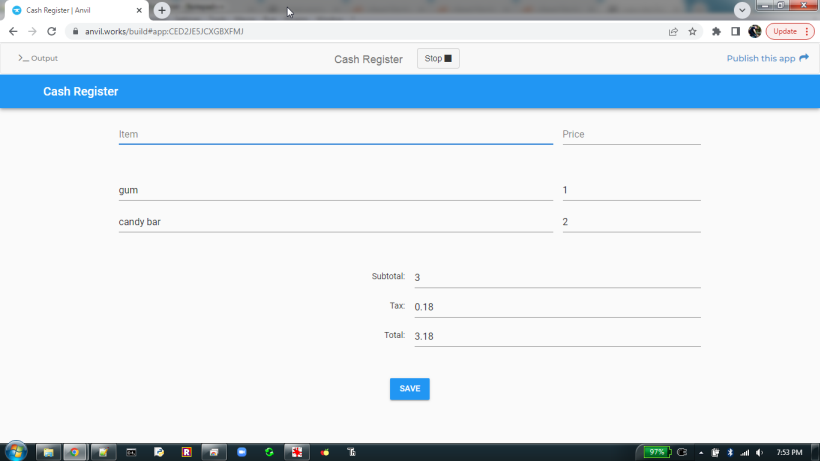Open Zoom from the taskbar
The width and height of the screenshot is (820, 461).
241,452
